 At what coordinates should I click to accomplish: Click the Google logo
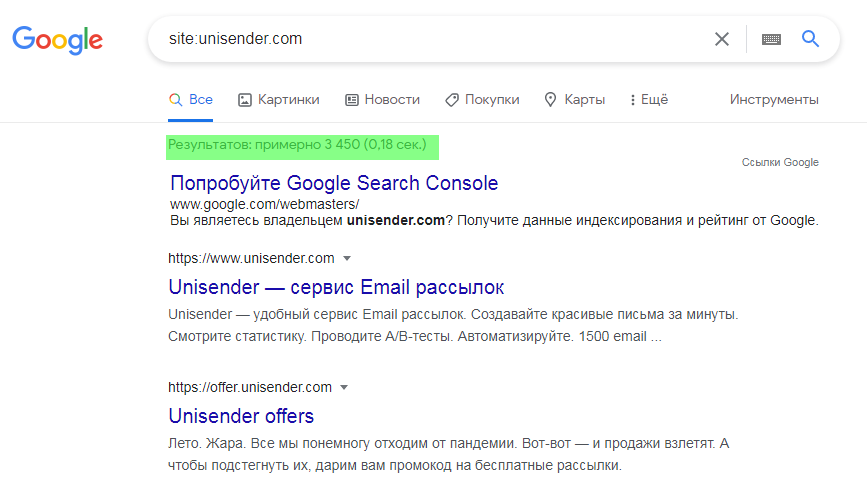click(x=58, y=40)
